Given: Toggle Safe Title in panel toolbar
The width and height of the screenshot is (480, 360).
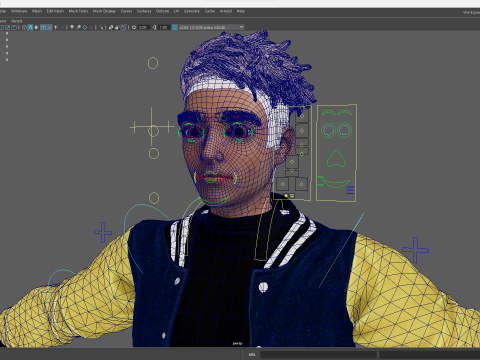Looking at the screenshot, I should 14,27.
